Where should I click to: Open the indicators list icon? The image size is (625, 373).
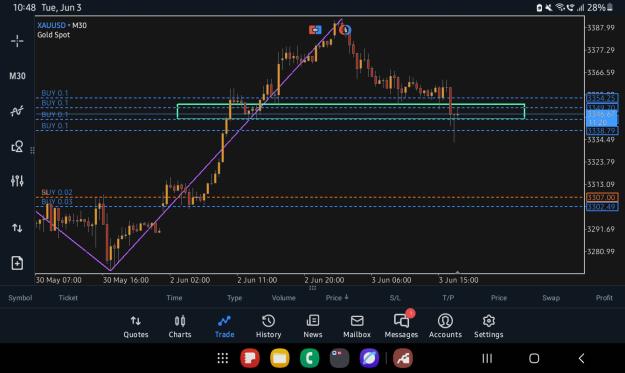click(x=17, y=111)
